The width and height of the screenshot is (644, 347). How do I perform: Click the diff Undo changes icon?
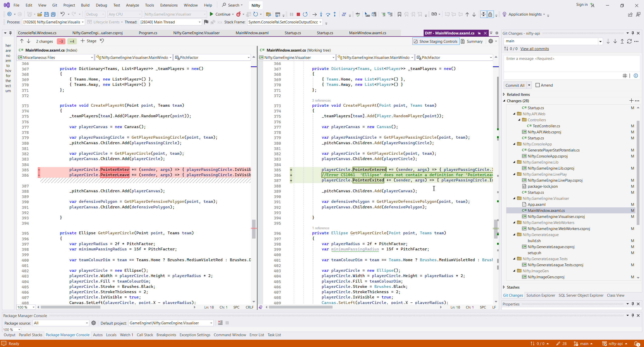(x=102, y=41)
